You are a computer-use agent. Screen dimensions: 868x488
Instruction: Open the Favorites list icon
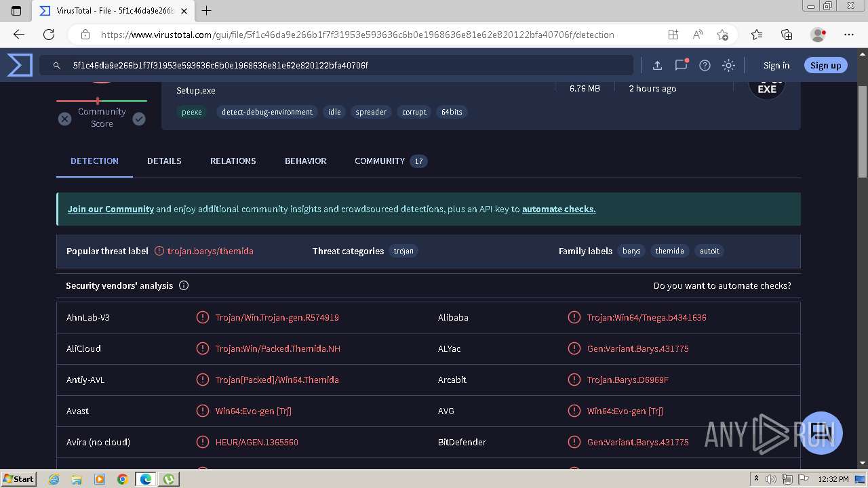point(757,35)
